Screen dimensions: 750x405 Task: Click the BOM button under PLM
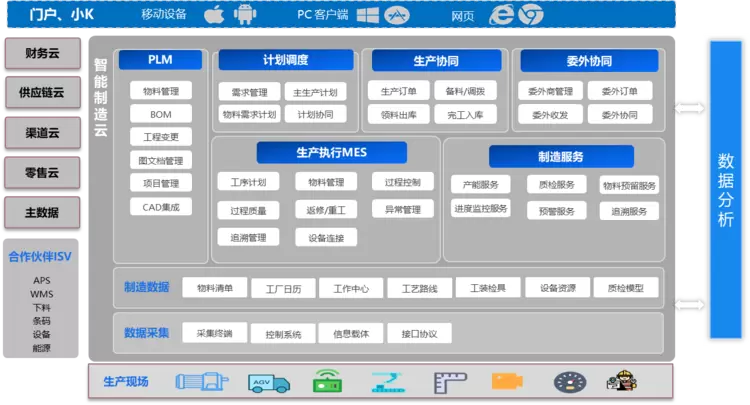click(160, 114)
